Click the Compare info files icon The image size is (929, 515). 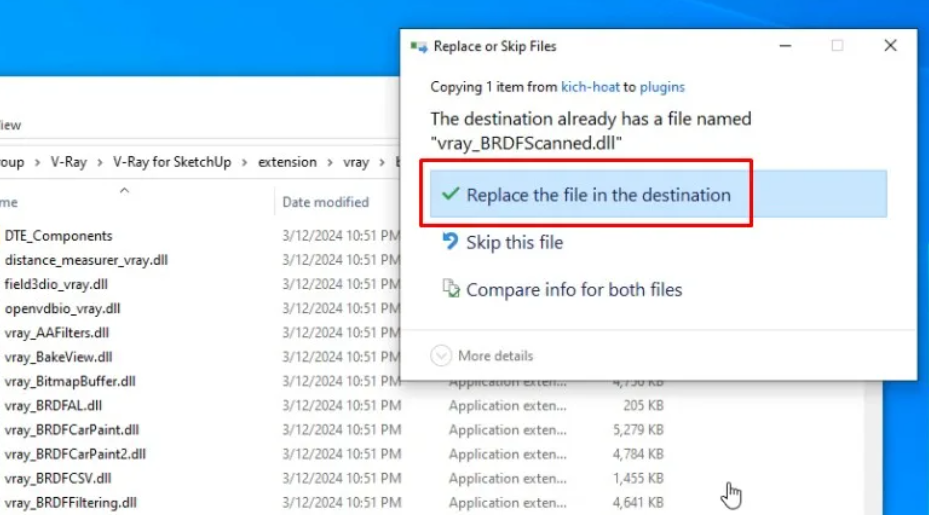click(x=450, y=289)
